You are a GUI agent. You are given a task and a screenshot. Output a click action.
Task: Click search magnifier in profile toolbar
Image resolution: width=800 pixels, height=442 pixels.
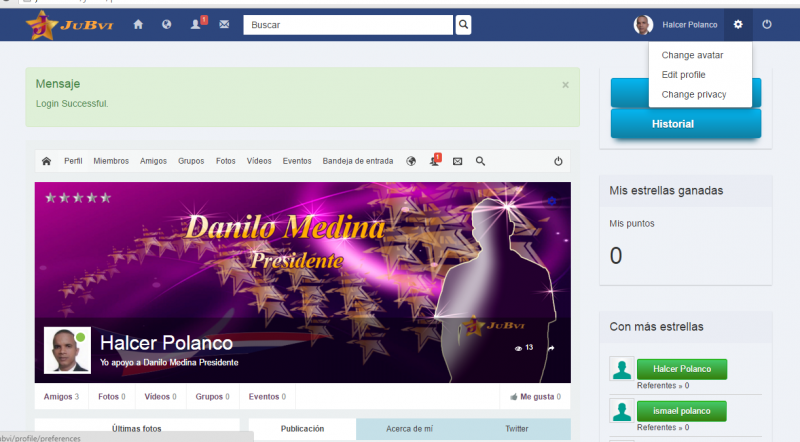pos(480,161)
